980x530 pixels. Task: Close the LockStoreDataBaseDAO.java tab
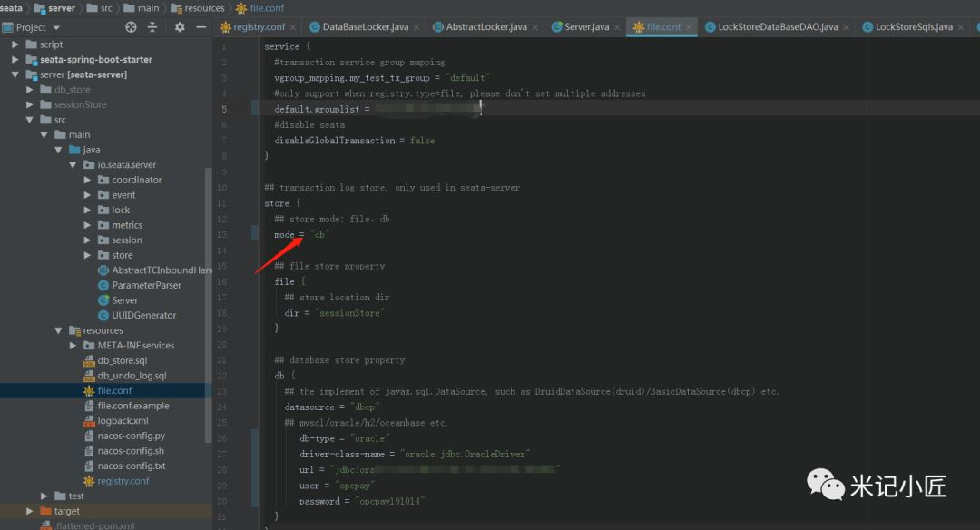(x=846, y=27)
